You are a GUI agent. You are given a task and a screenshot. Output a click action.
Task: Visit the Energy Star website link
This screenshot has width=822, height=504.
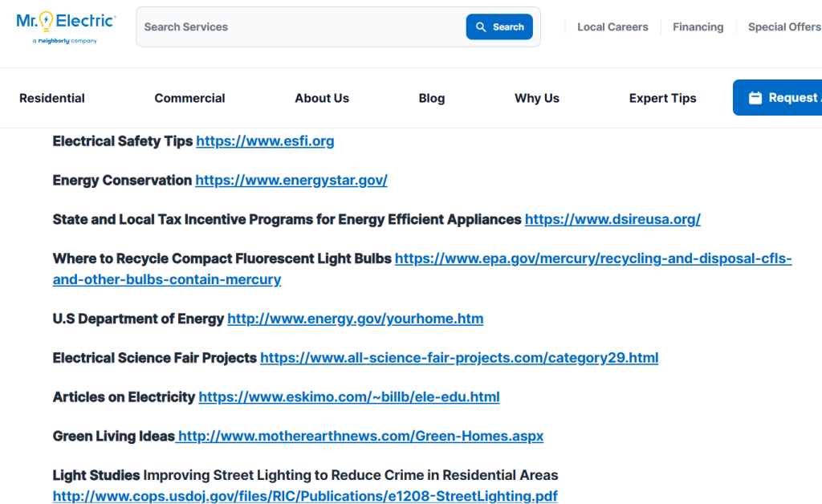click(291, 180)
